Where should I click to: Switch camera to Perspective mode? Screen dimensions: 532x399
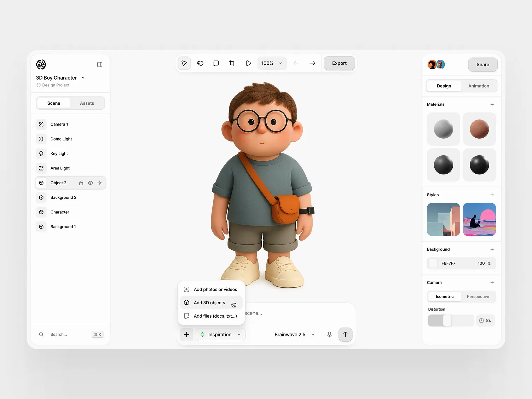tap(478, 296)
